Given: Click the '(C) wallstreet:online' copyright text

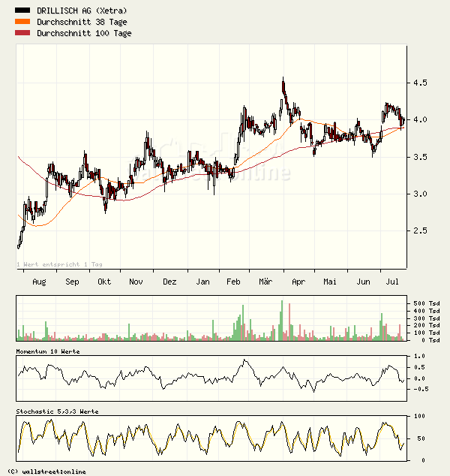Looking at the screenshot, I should tap(46, 471).
